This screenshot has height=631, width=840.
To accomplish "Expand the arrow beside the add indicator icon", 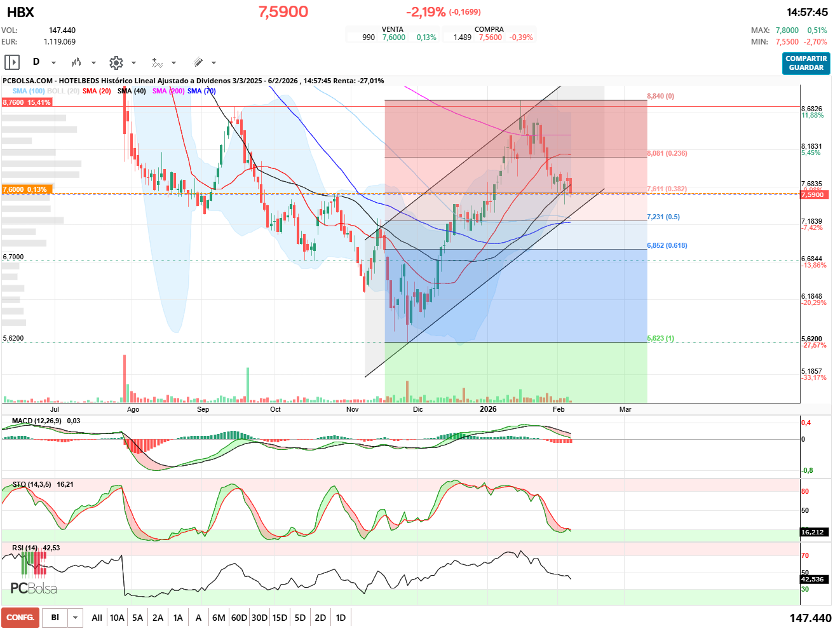I will tap(173, 63).
